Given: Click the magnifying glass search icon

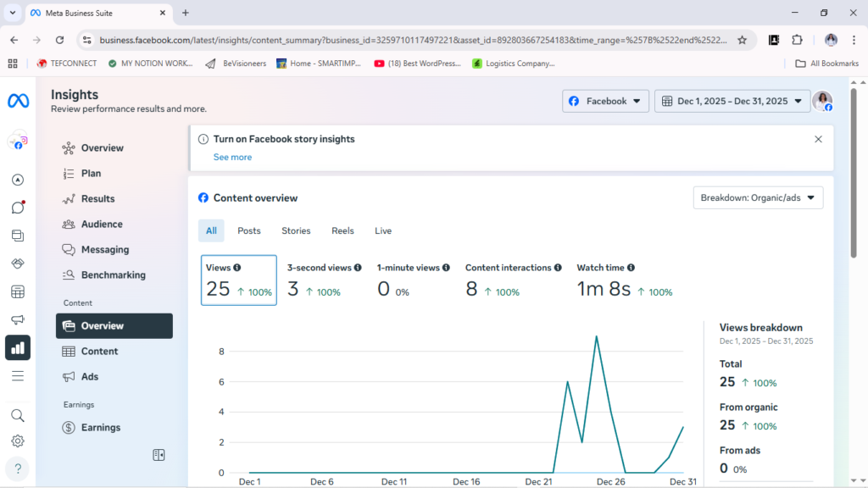Looking at the screenshot, I should (x=18, y=415).
